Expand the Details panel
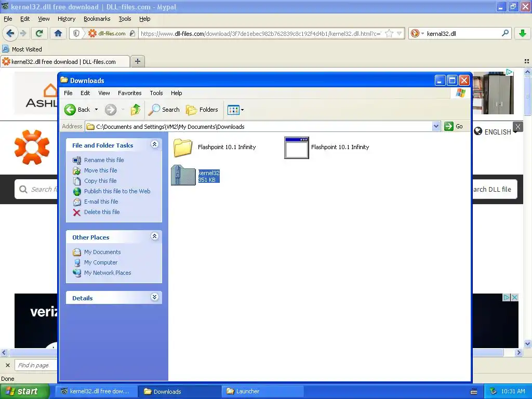The height and width of the screenshot is (399, 532). point(154,297)
